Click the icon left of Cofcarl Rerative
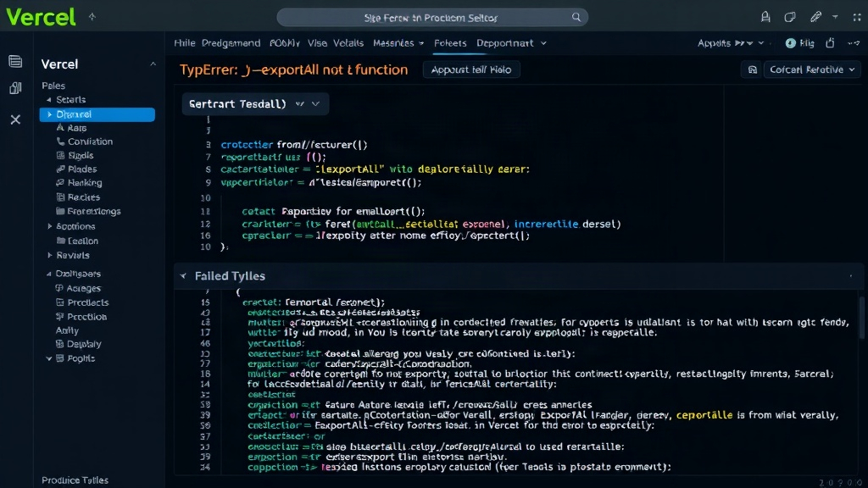 click(x=753, y=69)
